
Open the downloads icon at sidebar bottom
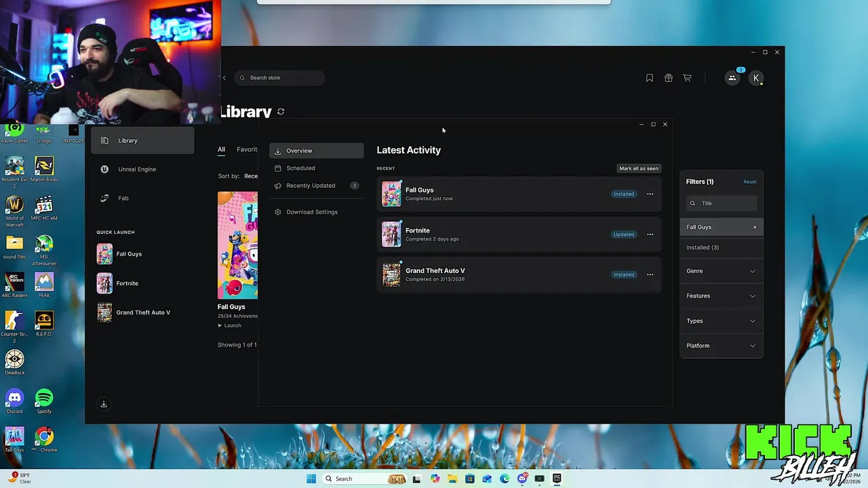[x=104, y=404]
